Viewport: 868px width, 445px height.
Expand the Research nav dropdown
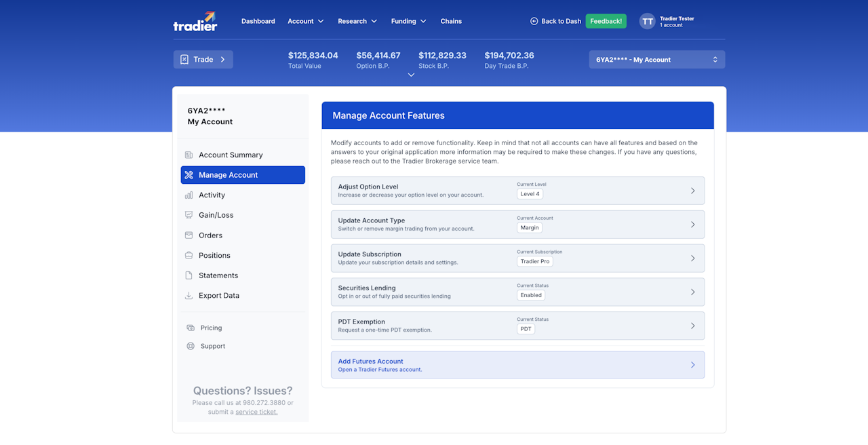(x=358, y=21)
